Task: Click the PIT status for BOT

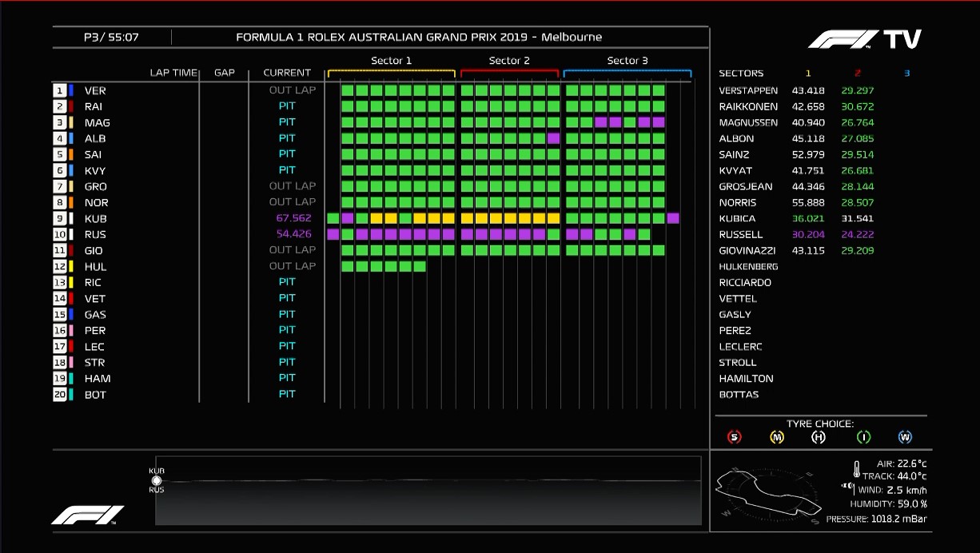Action: click(287, 394)
